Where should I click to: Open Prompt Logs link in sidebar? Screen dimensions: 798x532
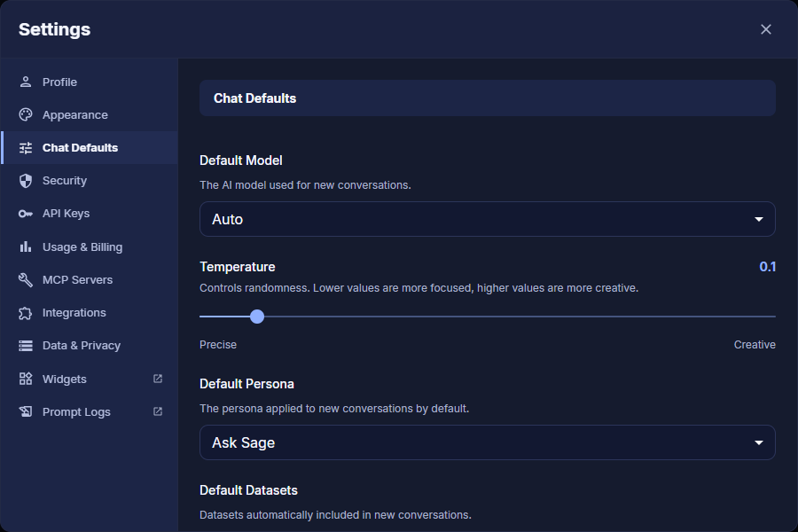(90, 411)
